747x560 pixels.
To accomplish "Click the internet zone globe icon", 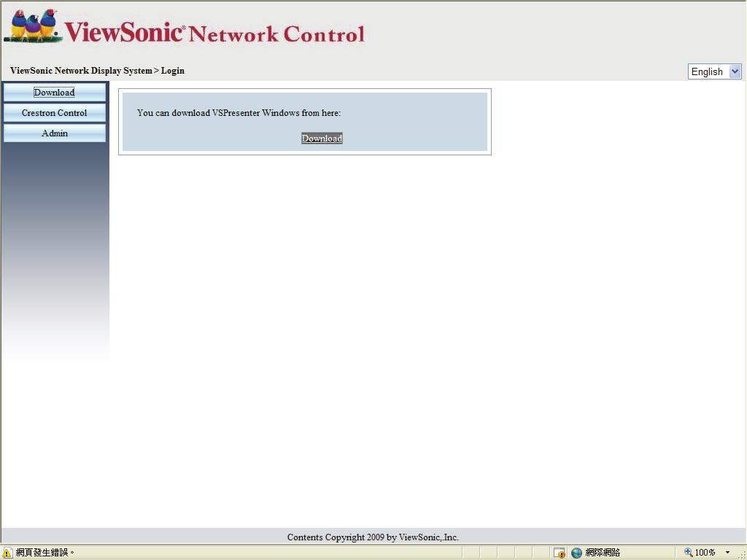I will pyautogui.click(x=577, y=553).
